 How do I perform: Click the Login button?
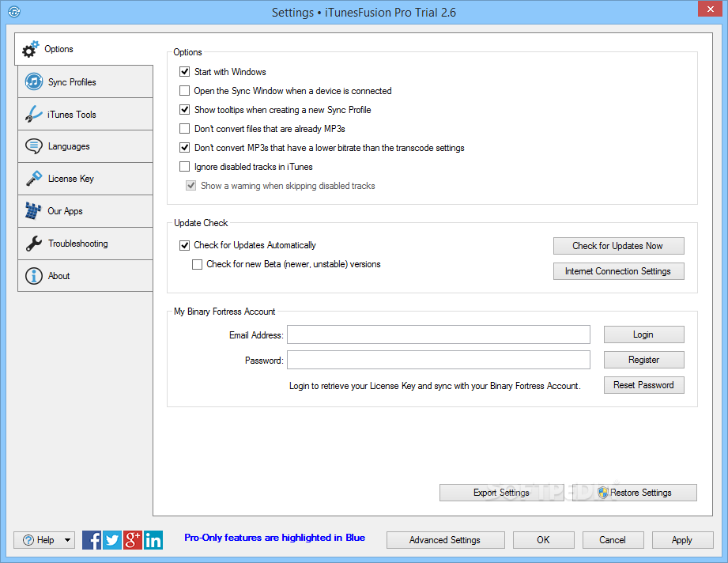(643, 334)
